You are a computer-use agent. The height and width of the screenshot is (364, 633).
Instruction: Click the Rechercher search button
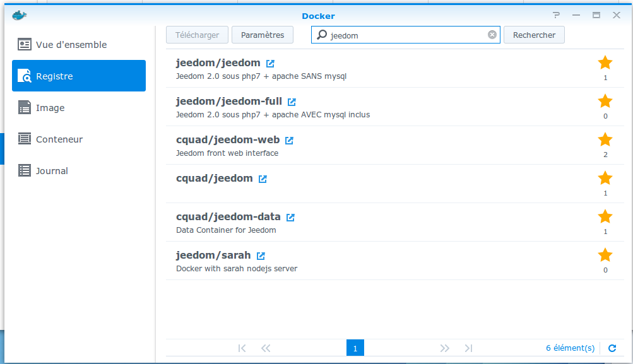click(x=534, y=35)
